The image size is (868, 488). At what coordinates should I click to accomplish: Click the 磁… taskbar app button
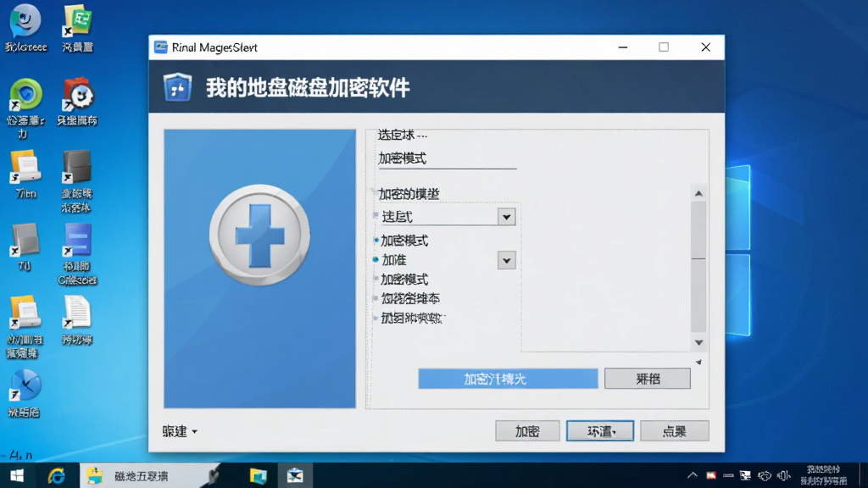(149, 476)
